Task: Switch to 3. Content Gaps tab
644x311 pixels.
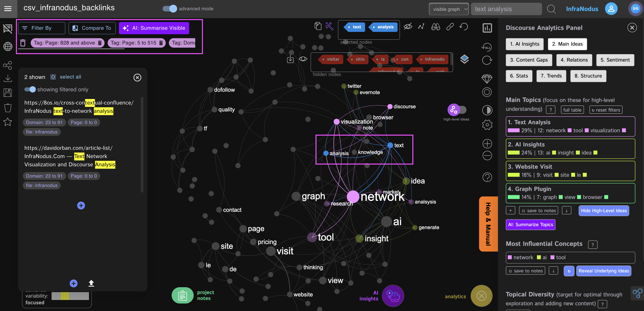Action: (x=529, y=60)
